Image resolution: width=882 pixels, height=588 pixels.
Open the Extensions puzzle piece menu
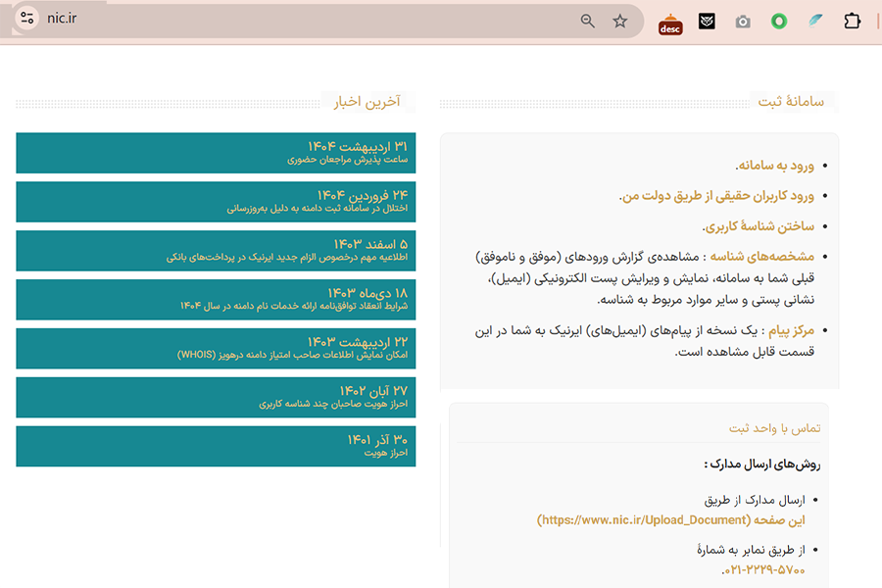852,22
